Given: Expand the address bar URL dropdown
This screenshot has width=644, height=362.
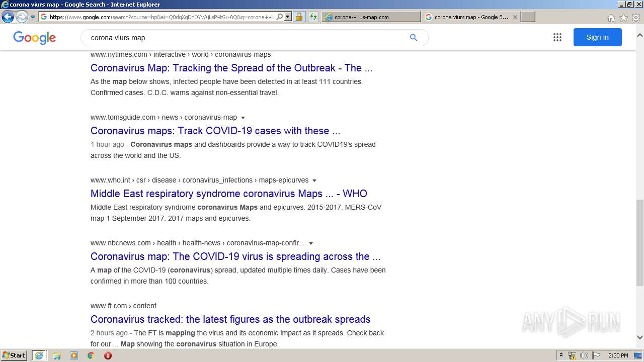Looking at the screenshot, I should click(288, 17).
